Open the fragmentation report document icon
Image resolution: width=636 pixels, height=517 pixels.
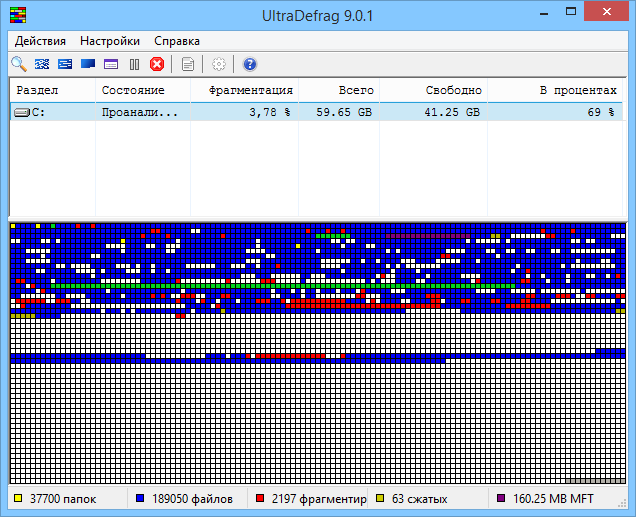pyautogui.click(x=187, y=64)
